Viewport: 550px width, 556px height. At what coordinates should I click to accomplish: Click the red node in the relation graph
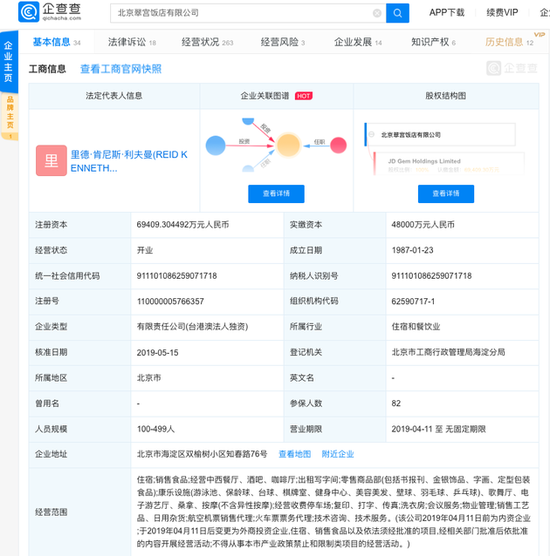pyautogui.click(x=338, y=145)
